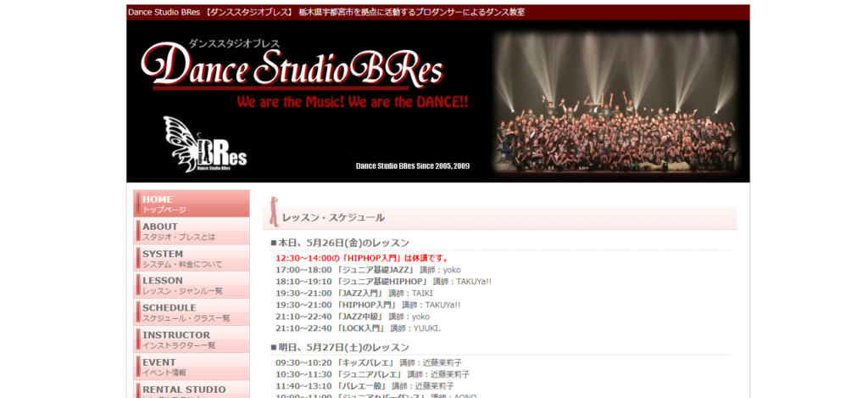Go to SYSTEM pricing page
This screenshot has height=398, width=868.
click(x=191, y=258)
